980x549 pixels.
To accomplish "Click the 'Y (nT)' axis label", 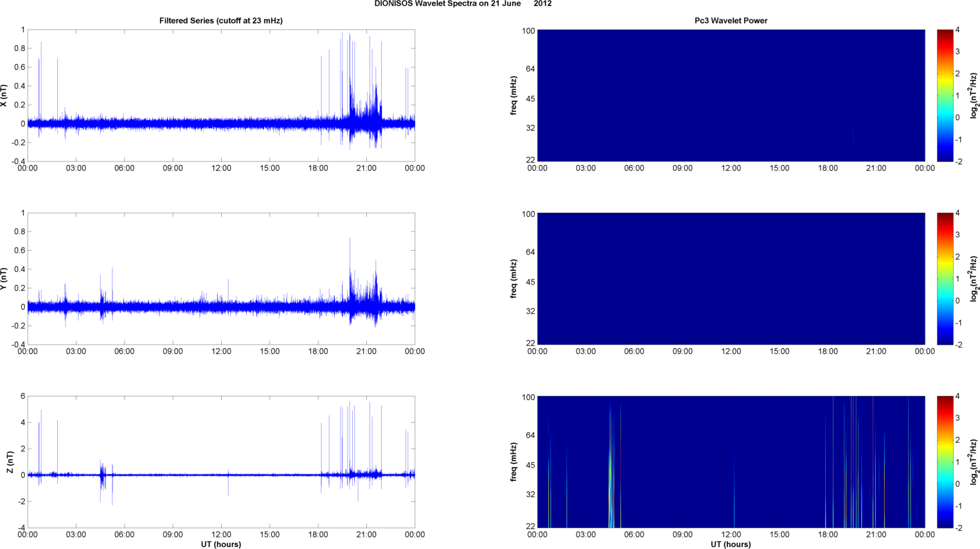I will click(4, 279).
